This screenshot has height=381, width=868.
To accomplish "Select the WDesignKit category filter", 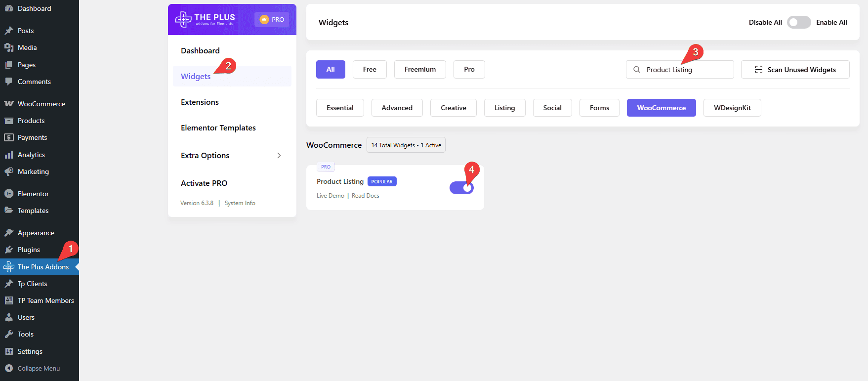I will pyautogui.click(x=732, y=108).
